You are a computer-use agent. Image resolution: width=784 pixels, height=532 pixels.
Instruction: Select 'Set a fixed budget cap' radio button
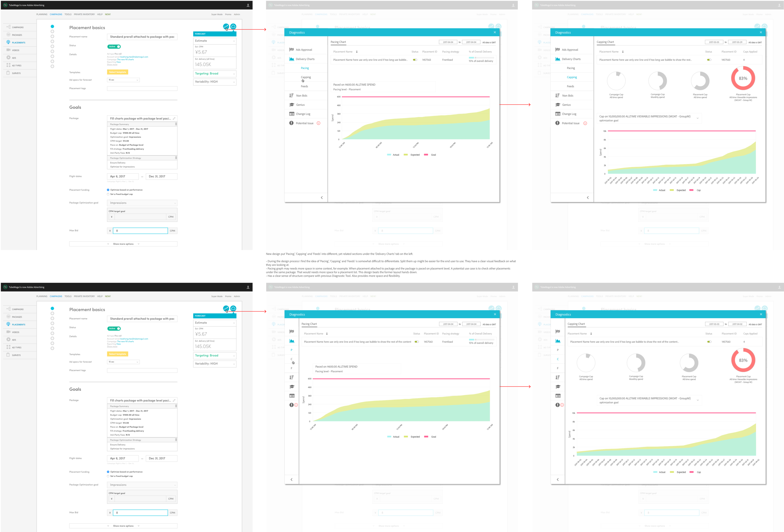[x=108, y=194]
